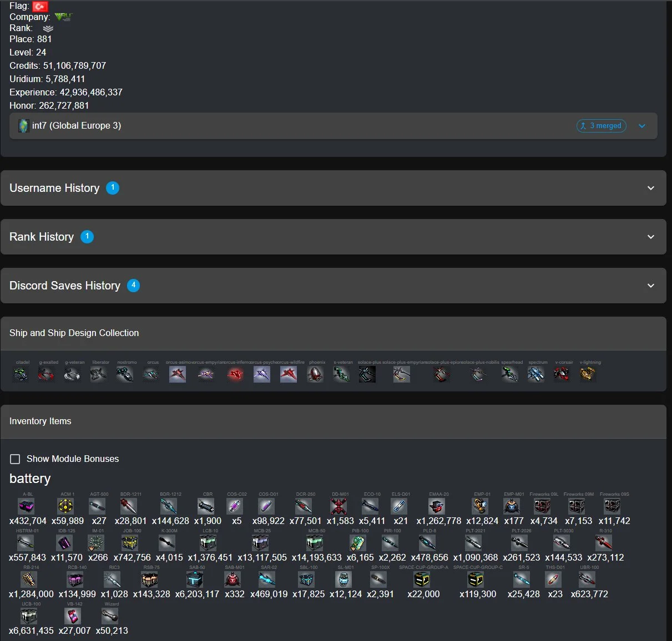Image resolution: width=672 pixels, height=641 pixels.
Task: Click the Inventory Items section header
Action: pos(333,421)
